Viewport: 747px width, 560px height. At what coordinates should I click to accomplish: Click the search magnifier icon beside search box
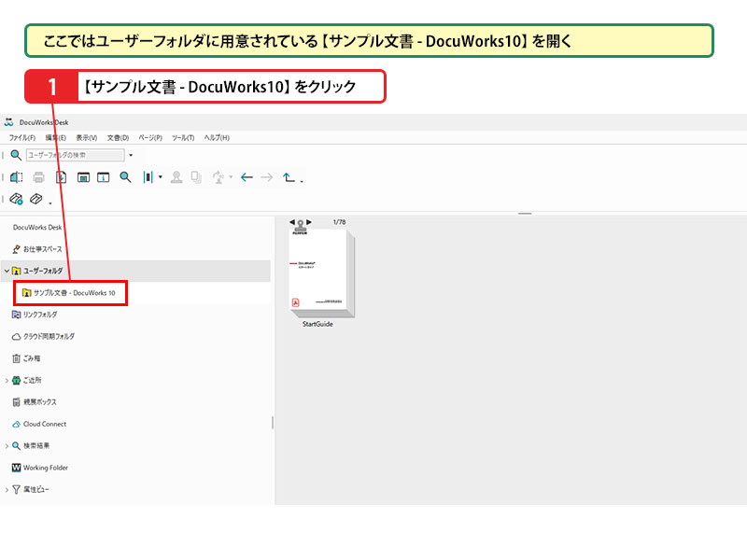coord(16,155)
